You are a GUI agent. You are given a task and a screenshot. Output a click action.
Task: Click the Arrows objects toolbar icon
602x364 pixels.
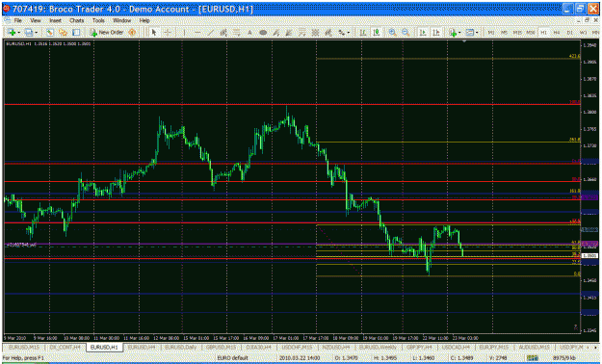(x=341, y=33)
